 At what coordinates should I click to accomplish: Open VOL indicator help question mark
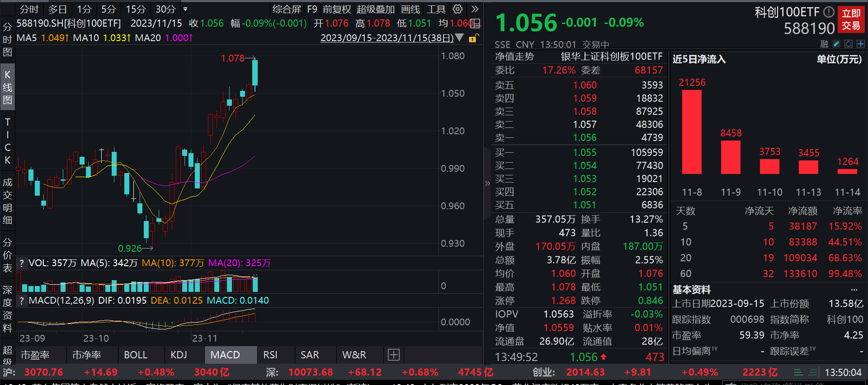tap(21, 263)
